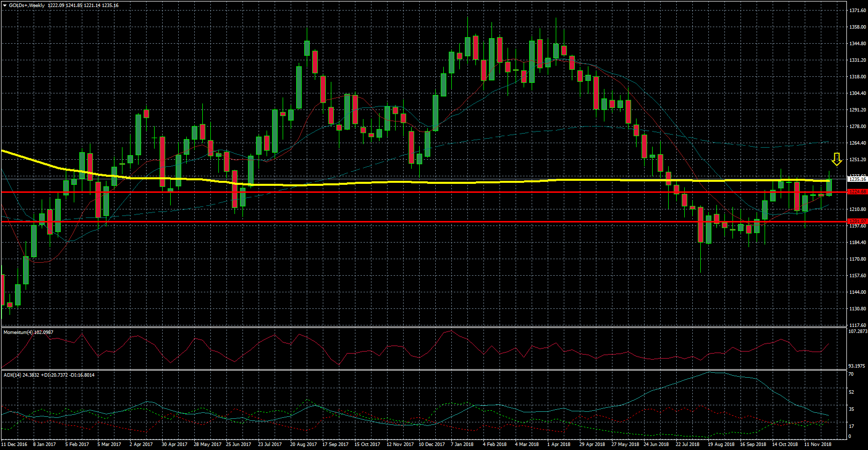Click the 1304.40 price scale label
The image size is (868, 450).
(857, 93)
